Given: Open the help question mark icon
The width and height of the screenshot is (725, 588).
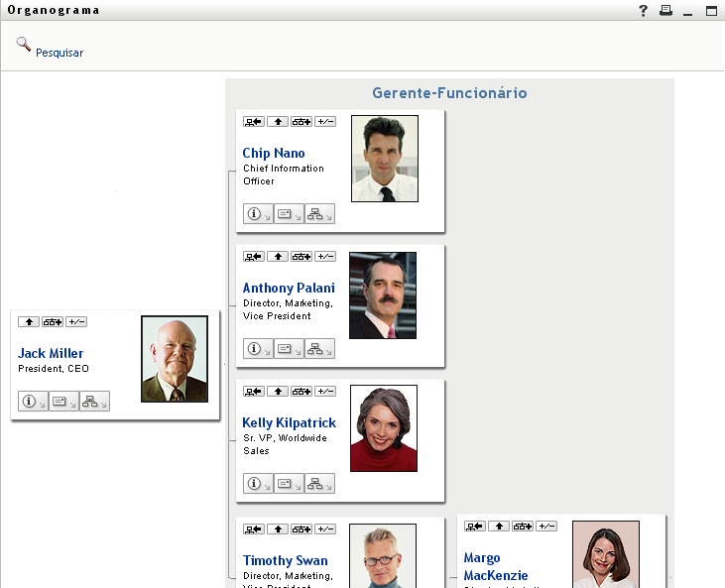Looking at the screenshot, I should point(643,11).
